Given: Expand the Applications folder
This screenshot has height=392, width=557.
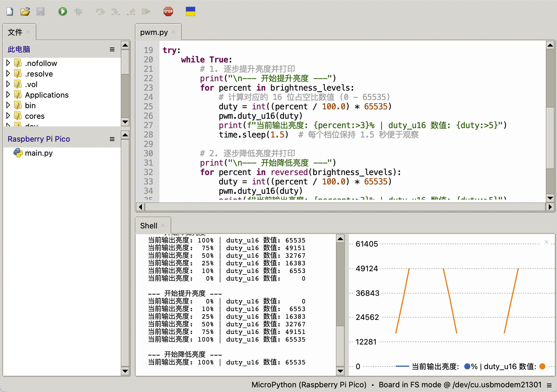Looking at the screenshot, I should (8, 94).
